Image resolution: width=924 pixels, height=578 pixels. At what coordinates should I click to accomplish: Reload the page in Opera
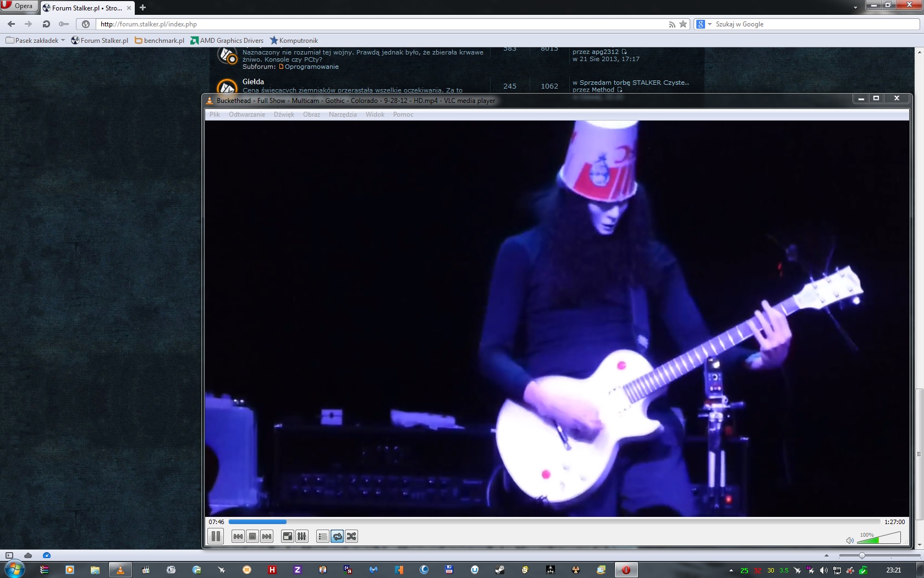coord(46,24)
